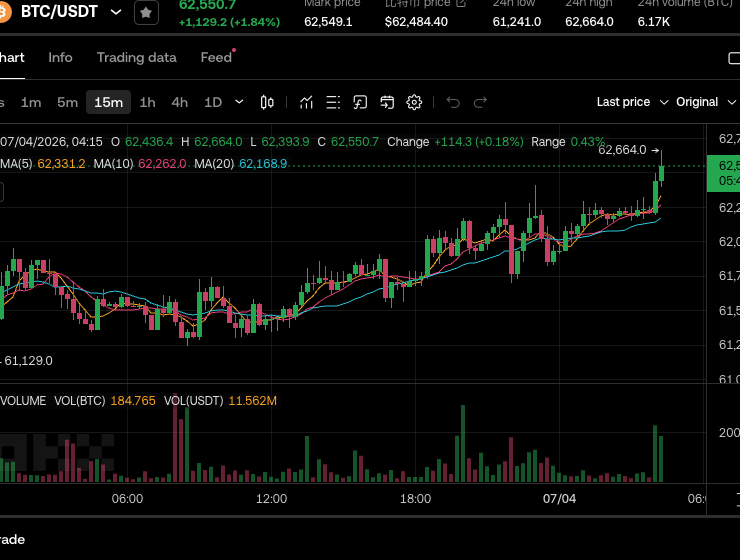Image resolution: width=740 pixels, height=560 pixels.
Task: Add BTC/USDT to favorites with star icon
Action: tap(146, 13)
